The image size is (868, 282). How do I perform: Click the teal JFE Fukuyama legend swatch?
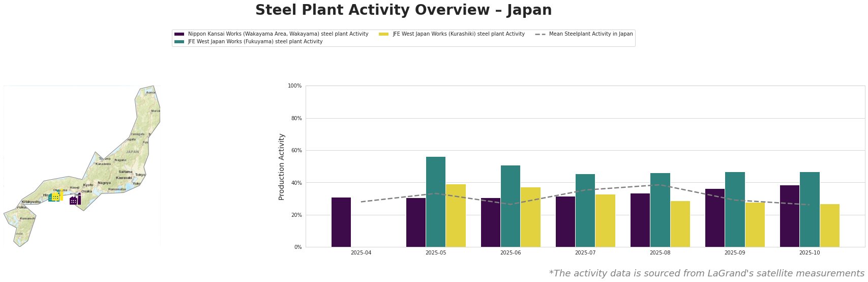pos(179,42)
